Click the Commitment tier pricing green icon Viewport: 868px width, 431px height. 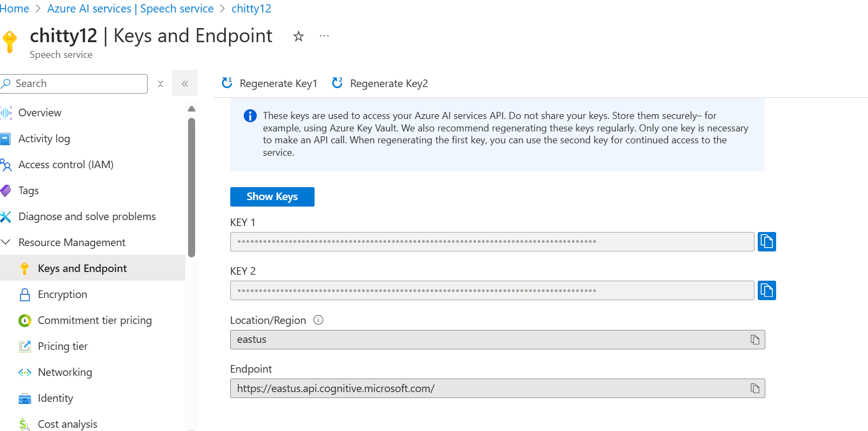25,321
